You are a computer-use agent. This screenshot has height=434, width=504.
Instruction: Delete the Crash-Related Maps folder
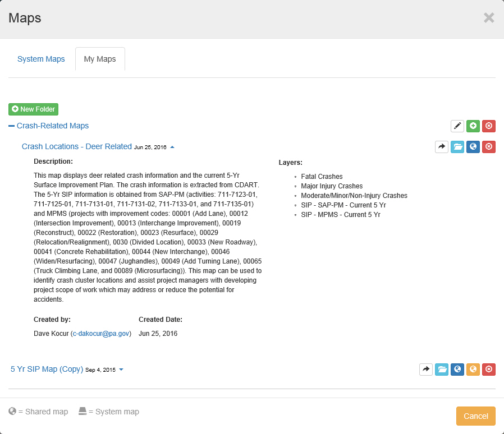tap(489, 126)
